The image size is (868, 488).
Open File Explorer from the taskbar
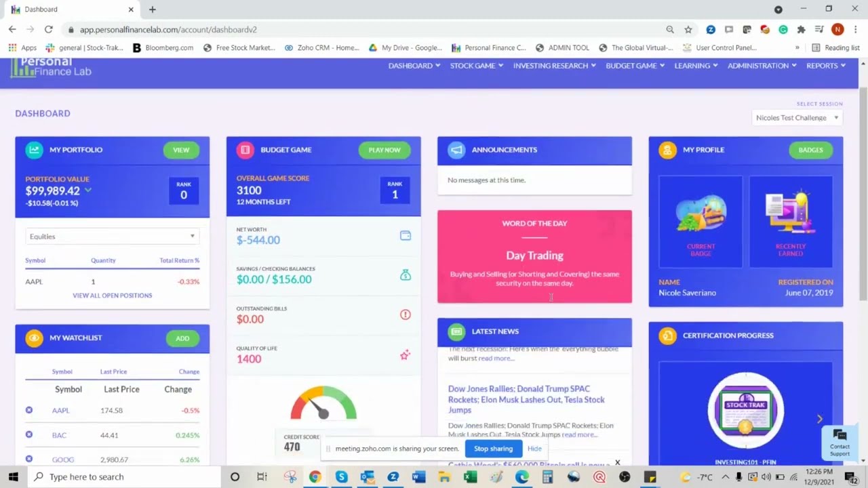(444, 476)
